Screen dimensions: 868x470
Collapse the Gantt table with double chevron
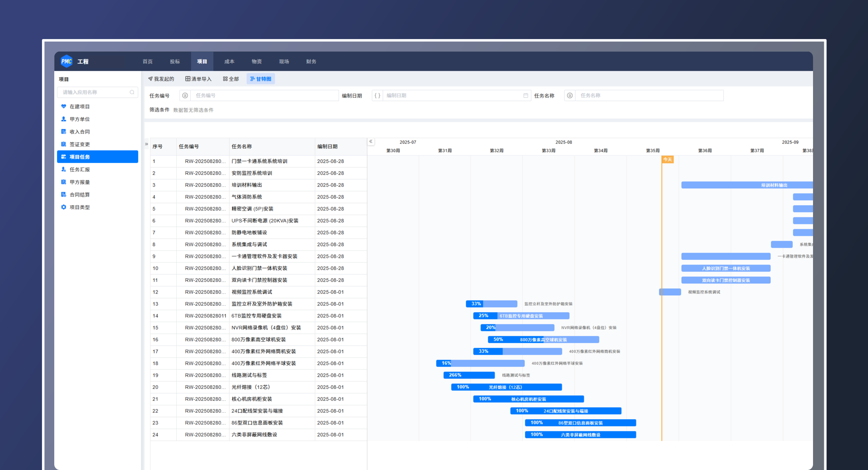click(371, 142)
